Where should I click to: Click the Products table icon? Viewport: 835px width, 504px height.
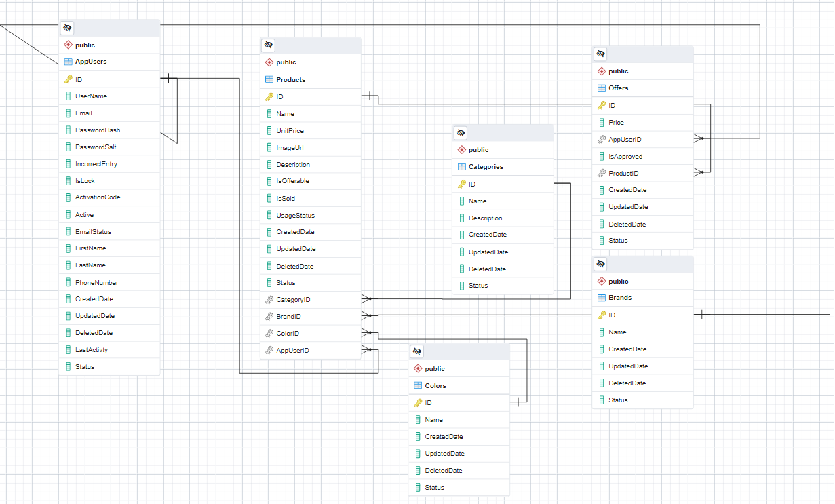click(x=269, y=79)
